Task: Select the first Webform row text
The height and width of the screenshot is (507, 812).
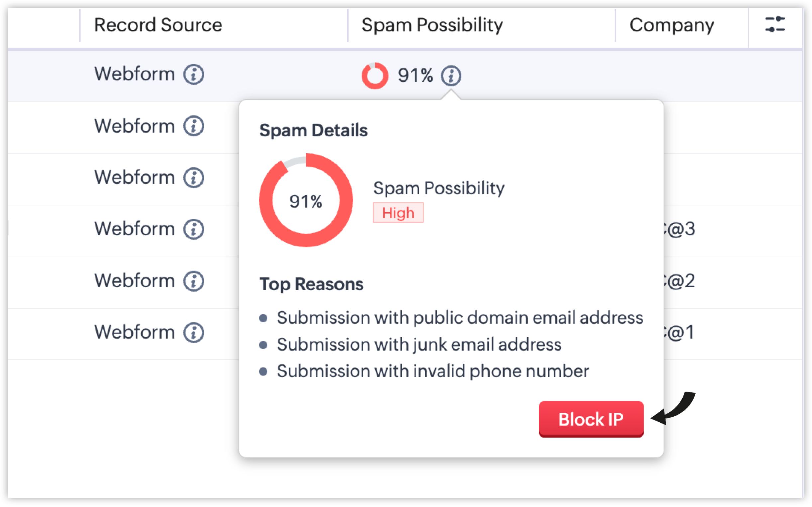Action: [x=135, y=74]
